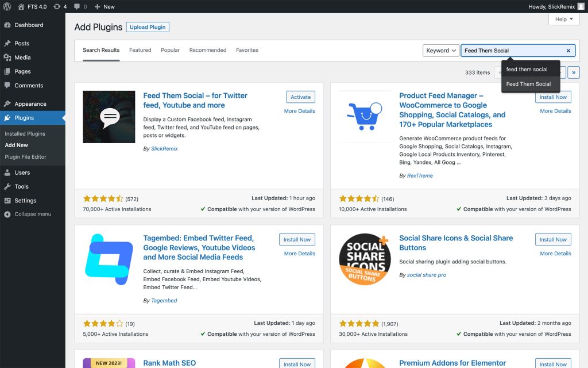Expand the Keyword search type dropdown
The height and width of the screenshot is (368, 588).
click(440, 51)
